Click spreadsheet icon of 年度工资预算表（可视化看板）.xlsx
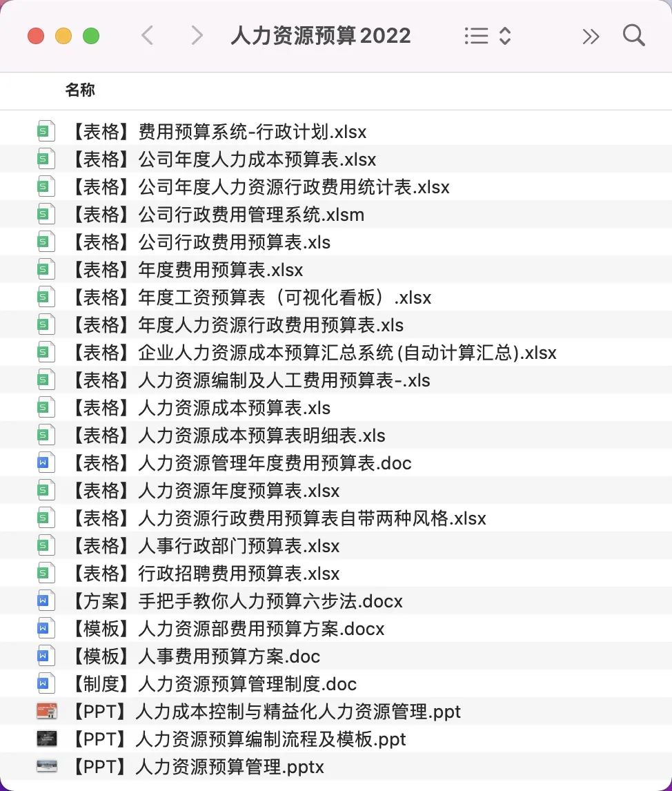The width and height of the screenshot is (672, 791). coord(46,297)
